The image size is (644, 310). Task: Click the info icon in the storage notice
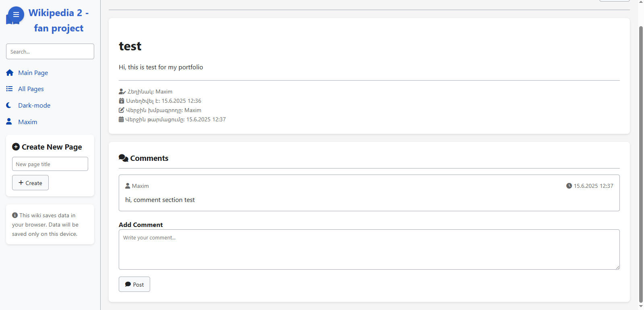pyautogui.click(x=15, y=215)
